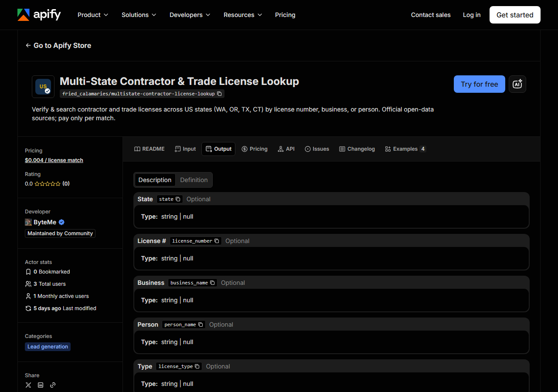Click the Try for free button

point(480,84)
